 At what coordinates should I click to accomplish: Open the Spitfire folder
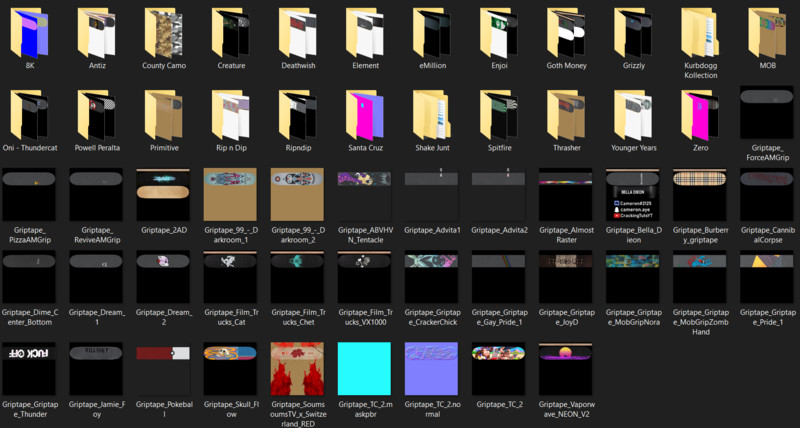[500, 115]
